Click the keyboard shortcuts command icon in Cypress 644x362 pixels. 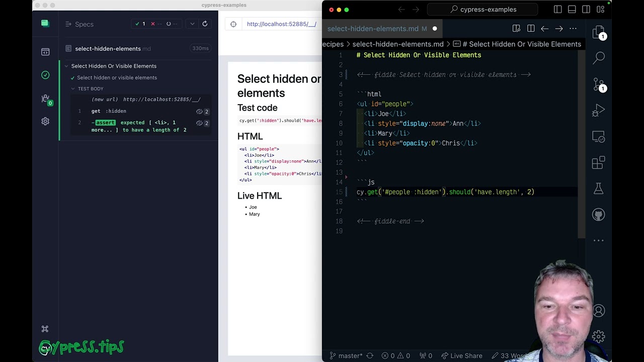pyautogui.click(x=45, y=329)
